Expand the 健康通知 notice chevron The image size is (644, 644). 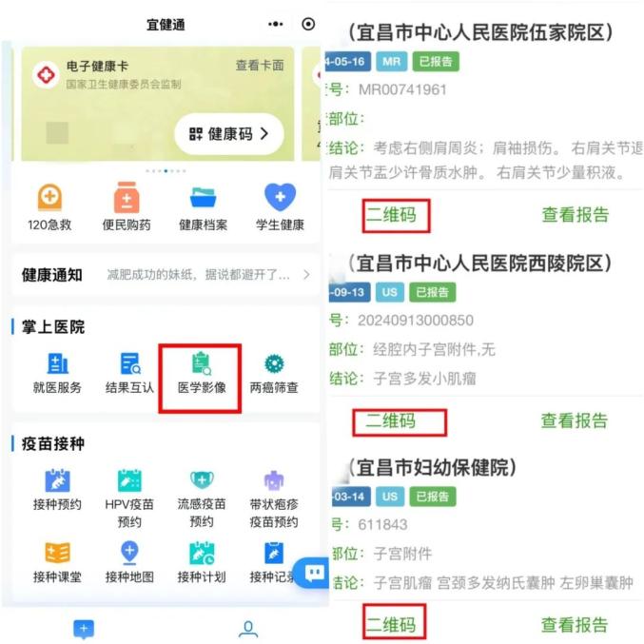click(306, 275)
